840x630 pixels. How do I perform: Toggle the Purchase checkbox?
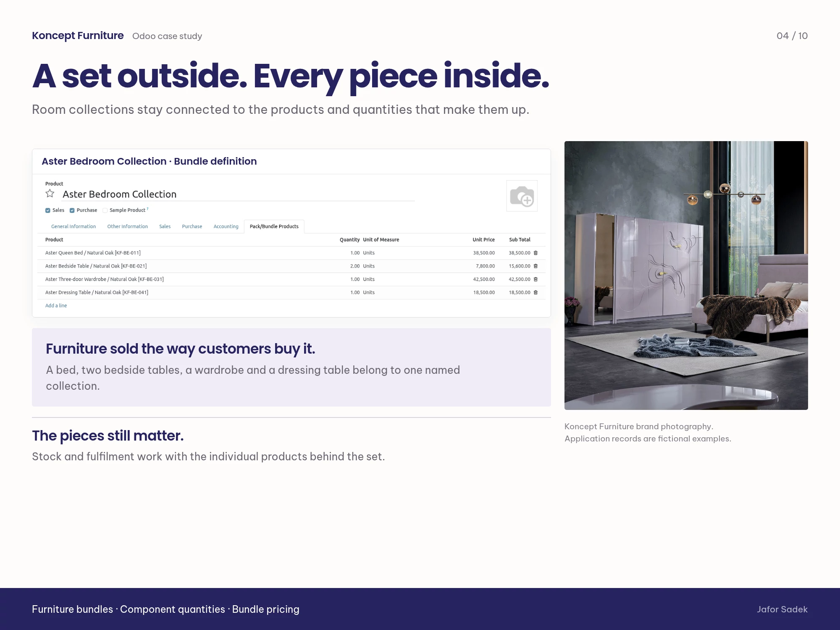[x=72, y=210]
